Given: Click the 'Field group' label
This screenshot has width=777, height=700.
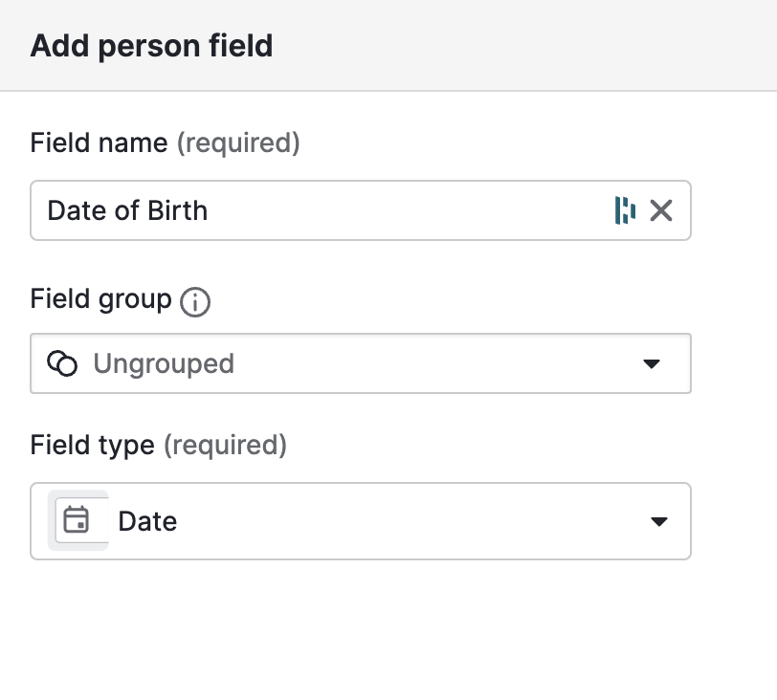Looking at the screenshot, I should (100, 299).
